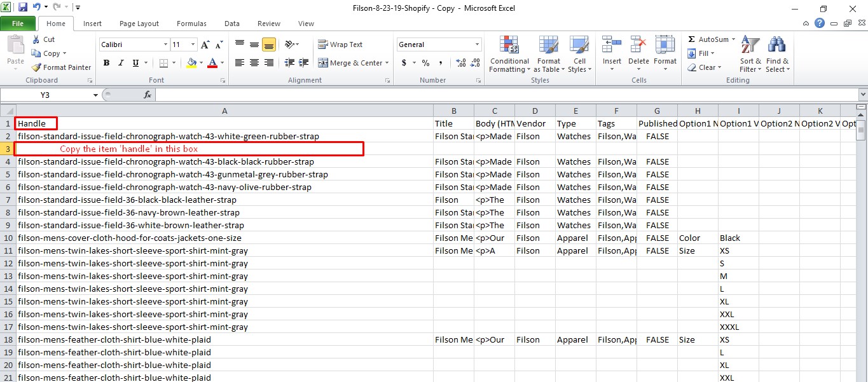Open the General number format dropdown
Image resolution: width=868 pixels, height=382 pixels.
pos(478,44)
